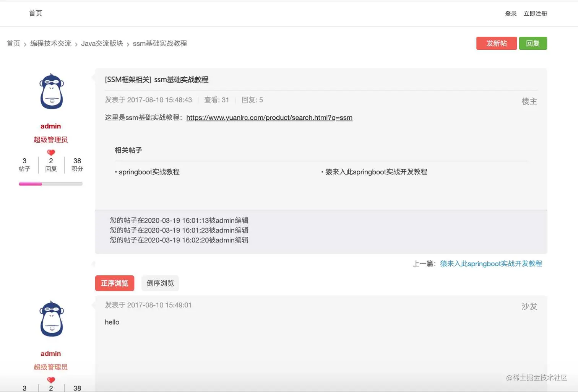Open related post 猿来入此springboot实战开发教程
The width and height of the screenshot is (578, 392).
pyautogui.click(x=377, y=172)
